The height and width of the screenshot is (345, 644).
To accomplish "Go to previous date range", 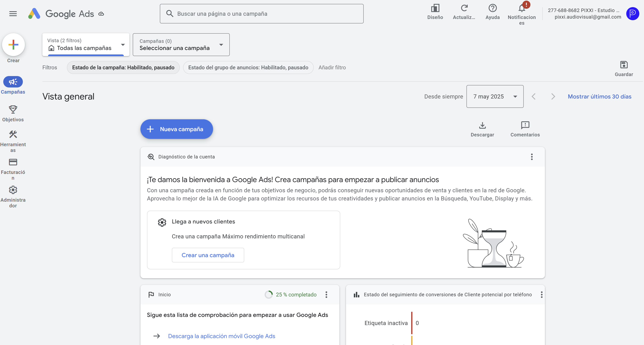I will [x=534, y=96].
